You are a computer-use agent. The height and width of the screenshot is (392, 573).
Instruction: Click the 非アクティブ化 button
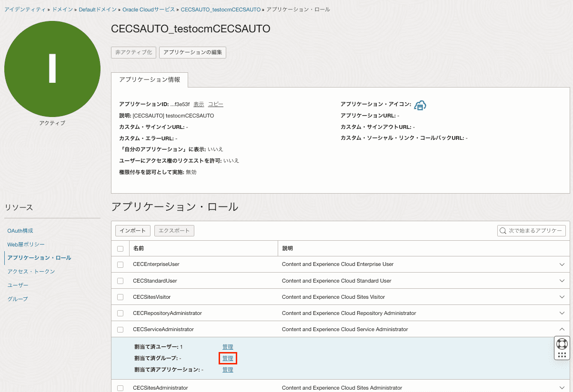[133, 52]
